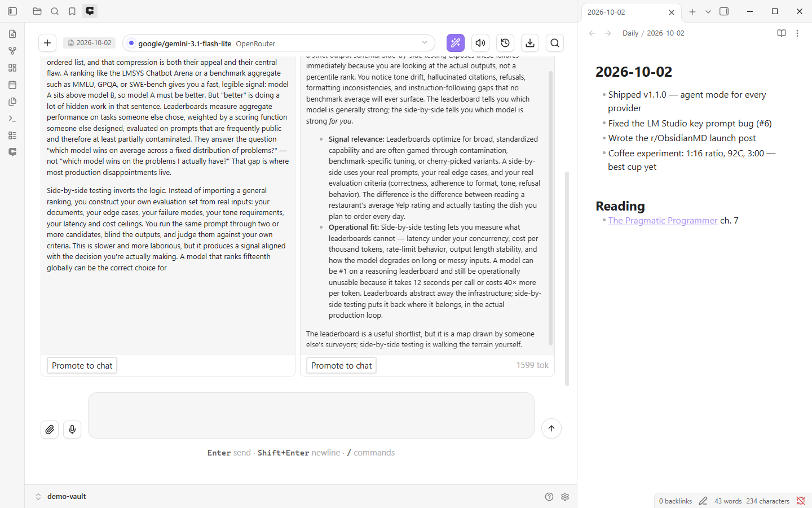Screen dimensions: 812x508
Task: Create a new canvas from the ribbon
Action: click(12, 68)
